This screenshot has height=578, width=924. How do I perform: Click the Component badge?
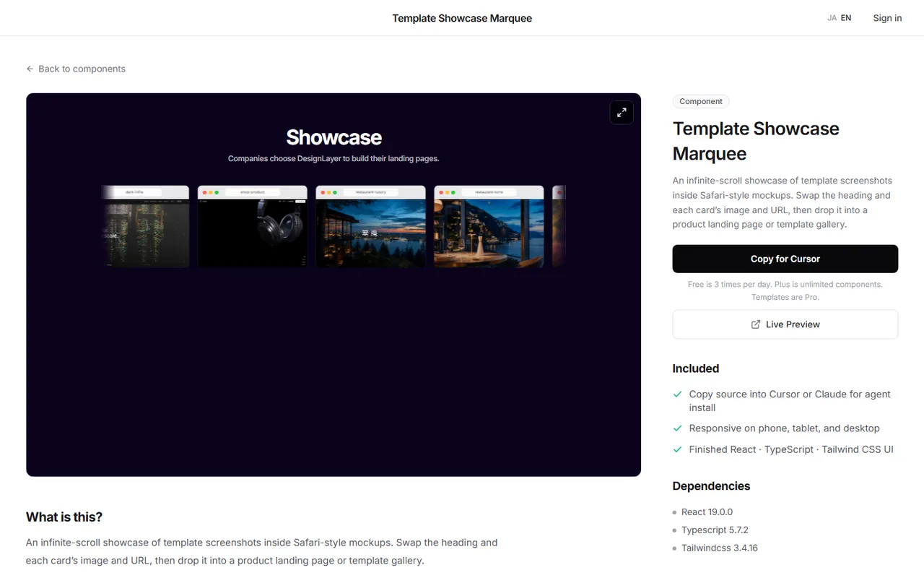pyautogui.click(x=701, y=101)
